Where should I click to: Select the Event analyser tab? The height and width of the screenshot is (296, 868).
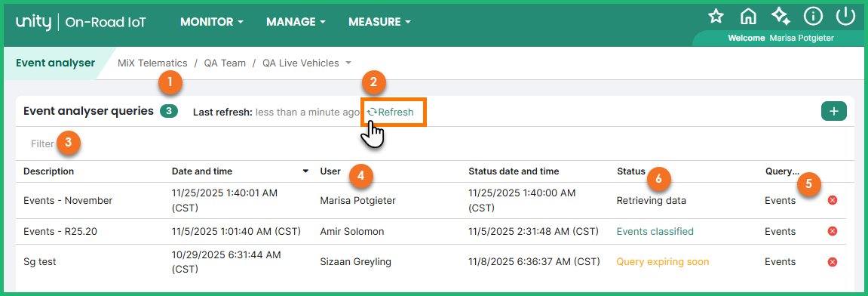(55, 63)
